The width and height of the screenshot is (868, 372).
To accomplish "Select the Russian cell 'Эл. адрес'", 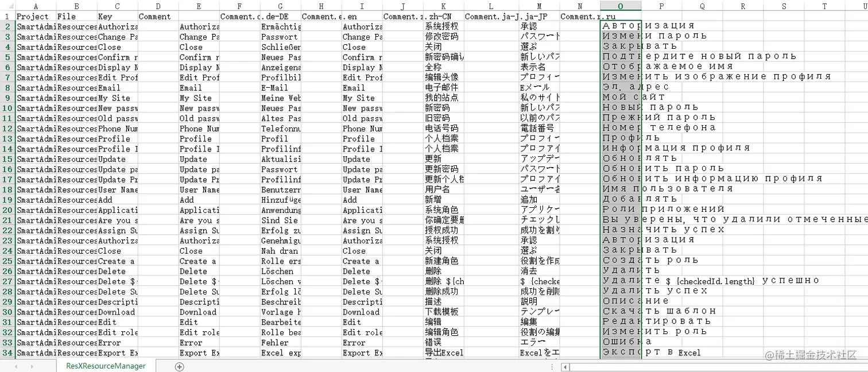I will 621,88.
